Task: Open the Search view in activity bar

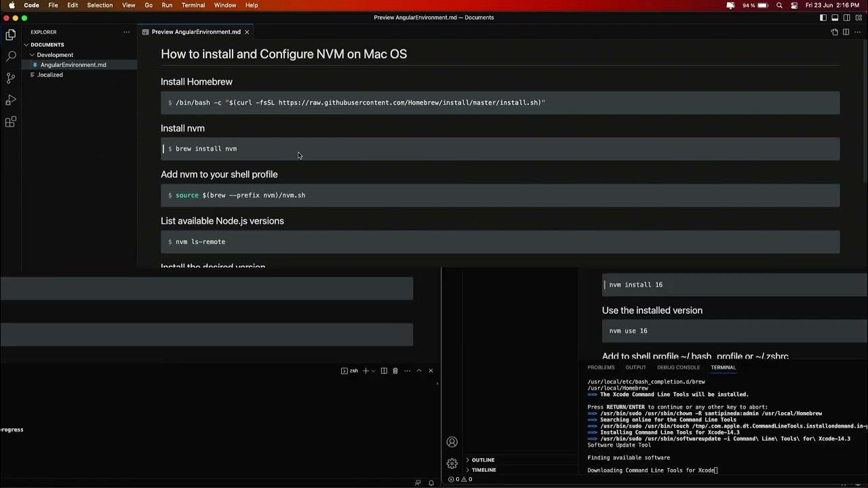Action: coord(11,56)
